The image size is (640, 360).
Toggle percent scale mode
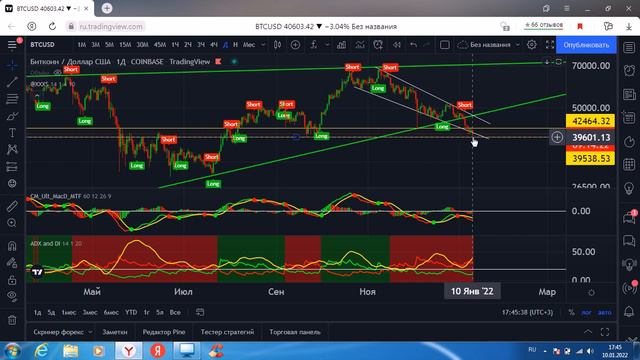click(x=571, y=312)
